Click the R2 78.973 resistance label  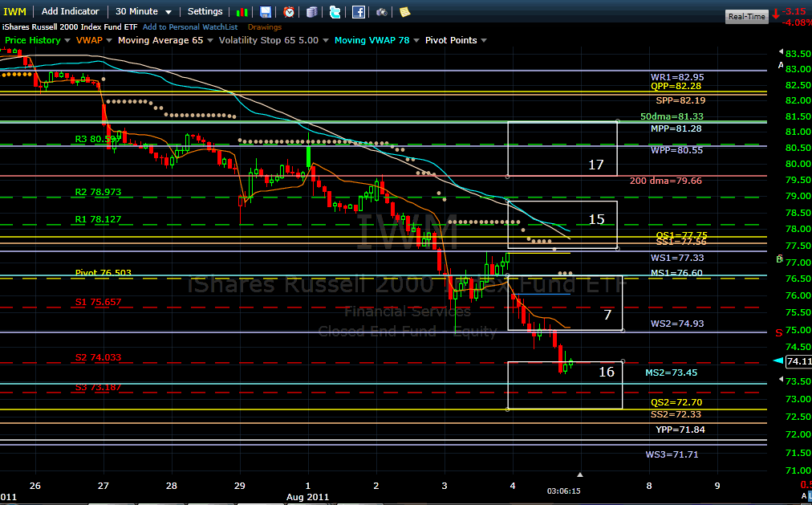pos(98,192)
